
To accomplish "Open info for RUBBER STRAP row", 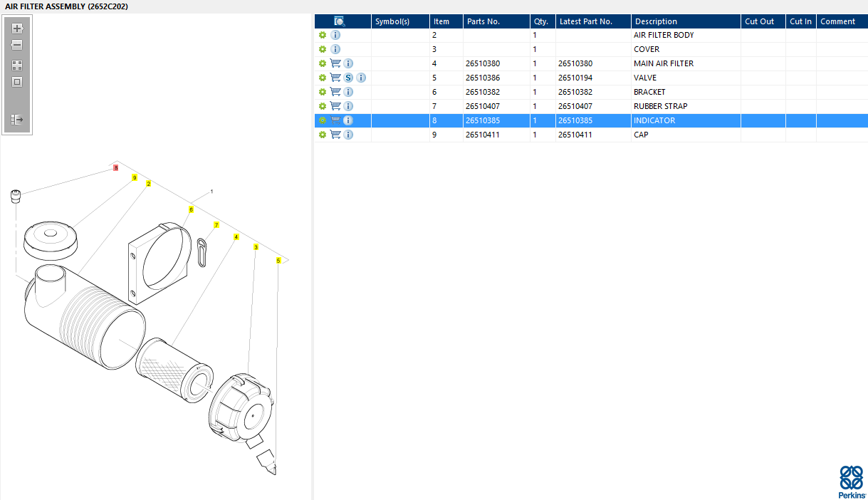I will click(348, 106).
